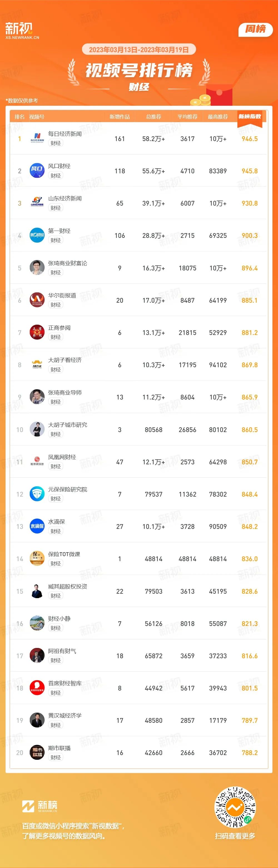Image resolution: width=278 pixels, height=868 pixels.
Task: Open the 张琦商业财富论 account name
Action: (x=67, y=263)
